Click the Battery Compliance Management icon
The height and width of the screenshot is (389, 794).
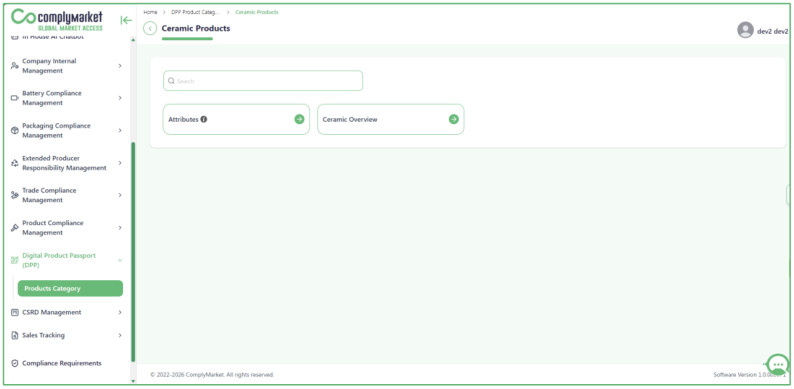point(15,98)
